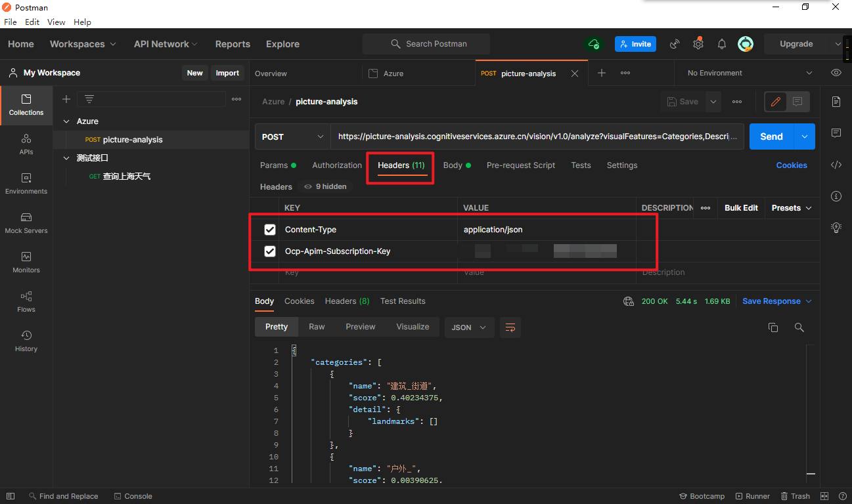Click the filter icon in collections search
This screenshot has width=852, height=504.
pyautogui.click(x=89, y=99)
